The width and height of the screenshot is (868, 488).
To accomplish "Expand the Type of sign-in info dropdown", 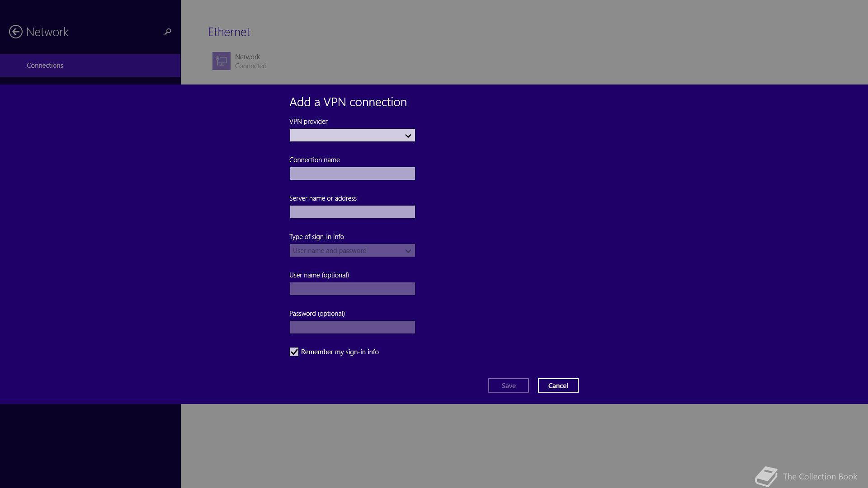I will tap(352, 250).
